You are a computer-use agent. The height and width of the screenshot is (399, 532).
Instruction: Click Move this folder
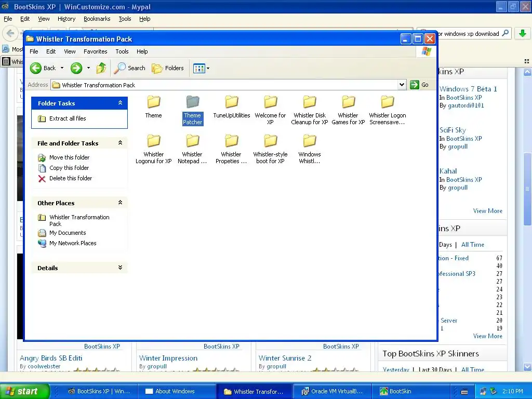[63, 157]
